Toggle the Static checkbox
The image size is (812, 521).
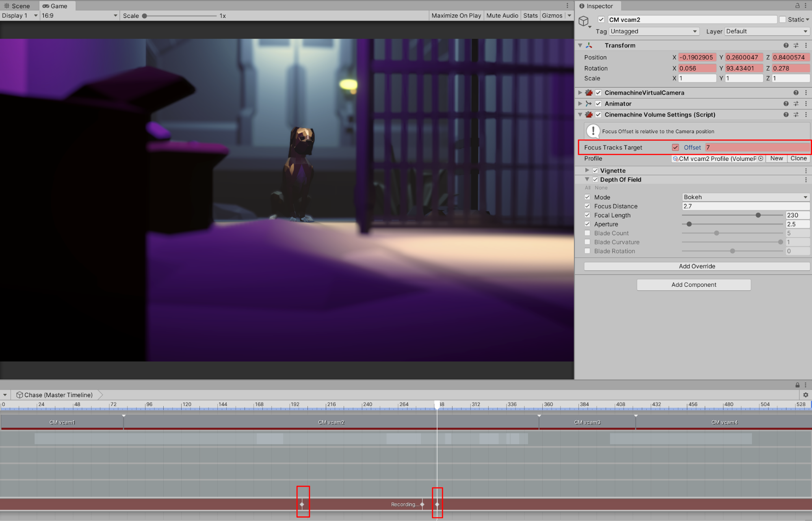(782, 19)
